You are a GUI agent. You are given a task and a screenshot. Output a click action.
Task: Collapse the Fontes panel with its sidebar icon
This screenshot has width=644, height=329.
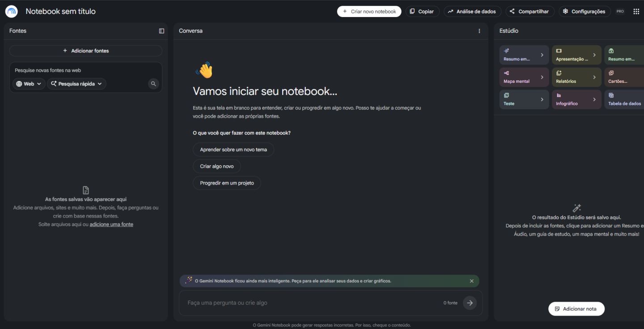[x=161, y=31]
